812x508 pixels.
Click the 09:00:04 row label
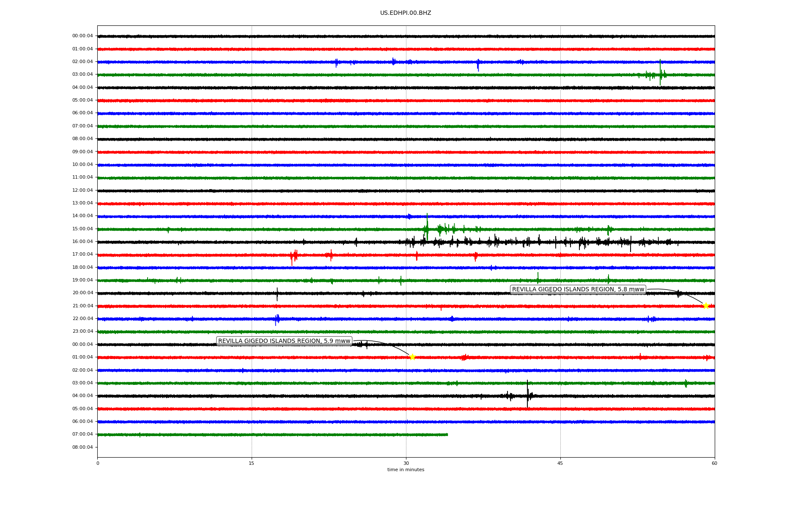82,152
